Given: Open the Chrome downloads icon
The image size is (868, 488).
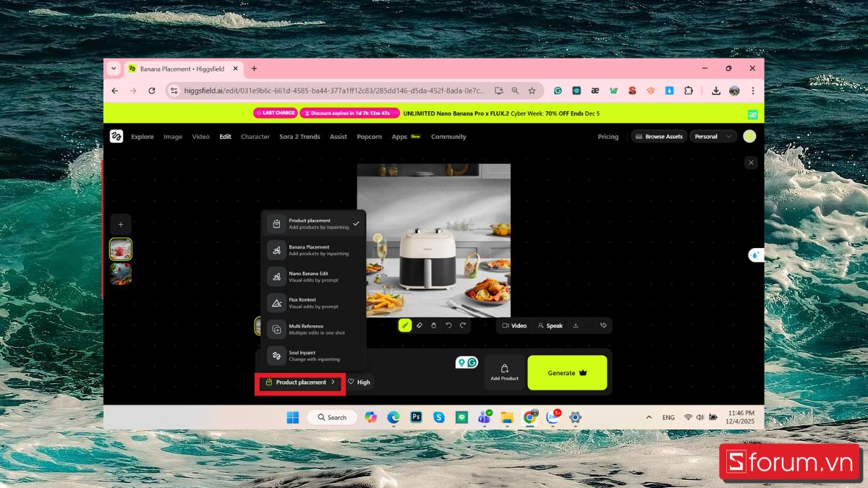Looking at the screenshot, I should (x=716, y=90).
